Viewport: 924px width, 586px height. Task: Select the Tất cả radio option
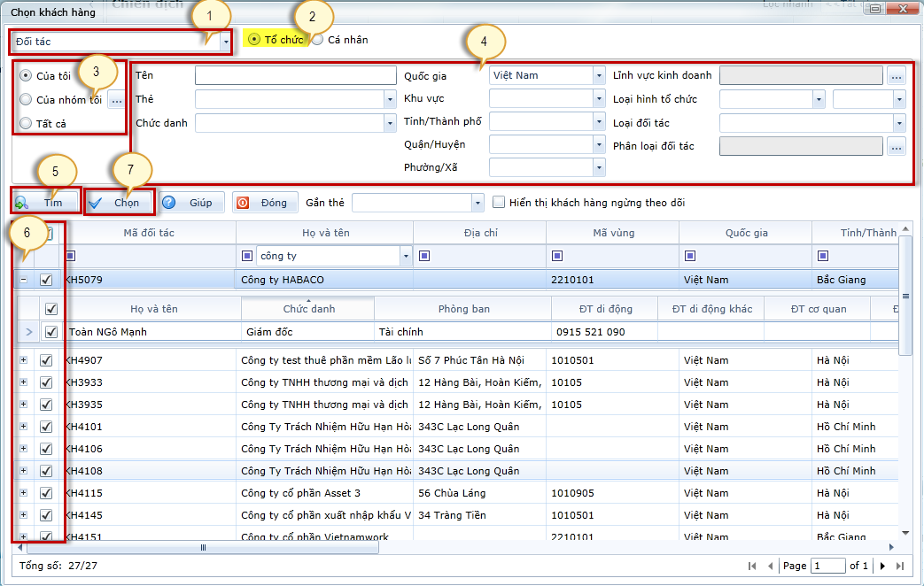[x=26, y=123]
